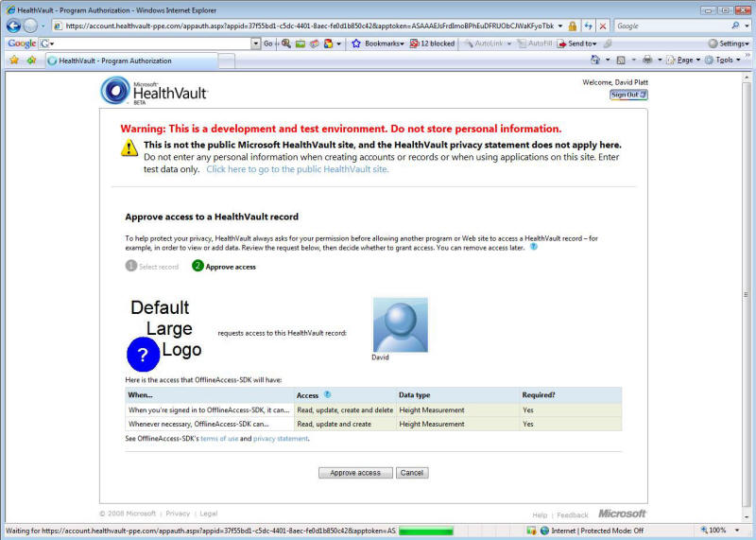Image resolution: width=756 pixels, height=540 pixels.
Task: Select the HealthVault - Program Authorization tab
Action: click(x=131, y=61)
